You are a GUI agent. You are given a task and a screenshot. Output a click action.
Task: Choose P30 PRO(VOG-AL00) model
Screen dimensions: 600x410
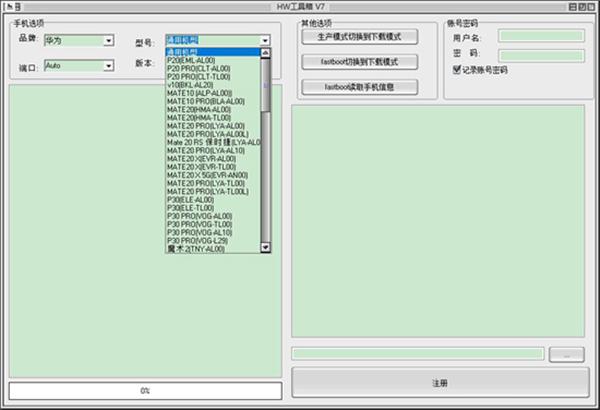213,216
